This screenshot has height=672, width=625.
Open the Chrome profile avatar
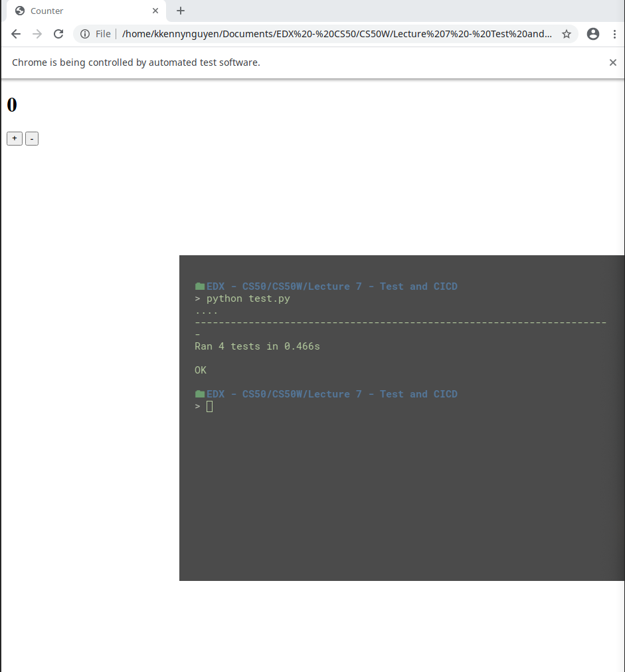pos(593,34)
